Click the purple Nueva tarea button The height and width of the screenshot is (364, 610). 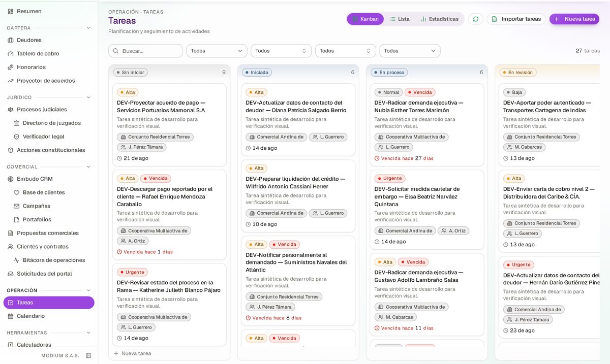click(574, 19)
